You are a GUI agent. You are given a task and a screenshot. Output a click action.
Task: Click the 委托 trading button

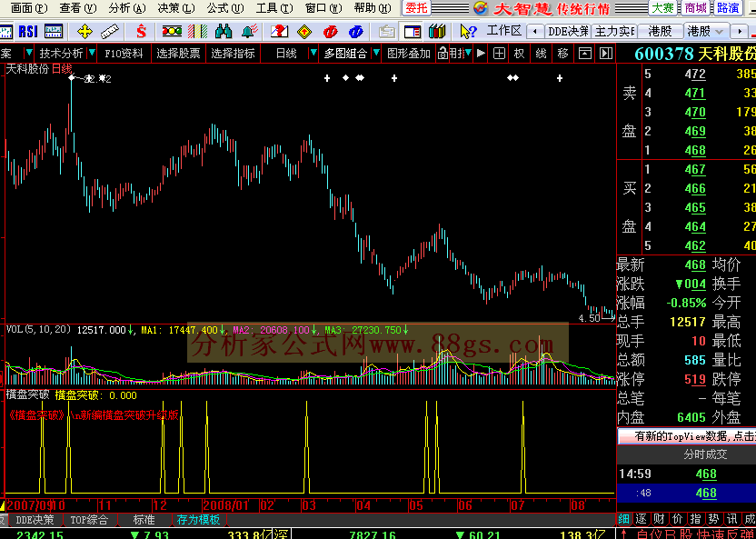tap(416, 7)
